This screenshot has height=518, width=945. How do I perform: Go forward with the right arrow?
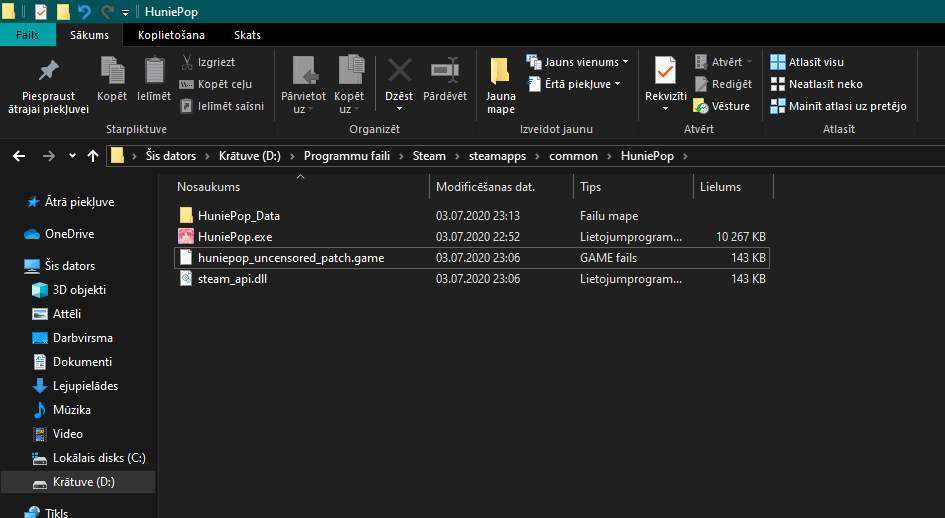[48, 156]
